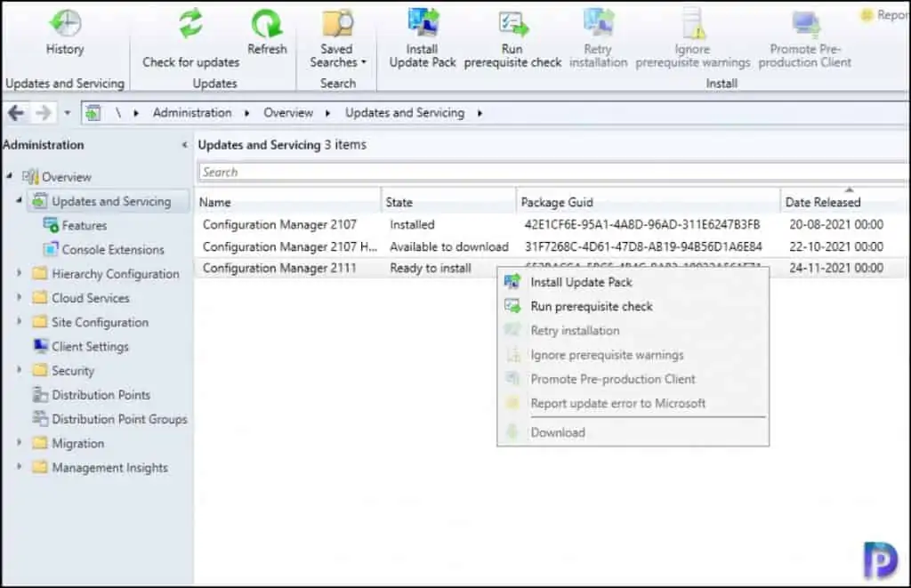Choose Install Update Pack from context menu
This screenshot has height=588, width=911.
click(633, 282)
